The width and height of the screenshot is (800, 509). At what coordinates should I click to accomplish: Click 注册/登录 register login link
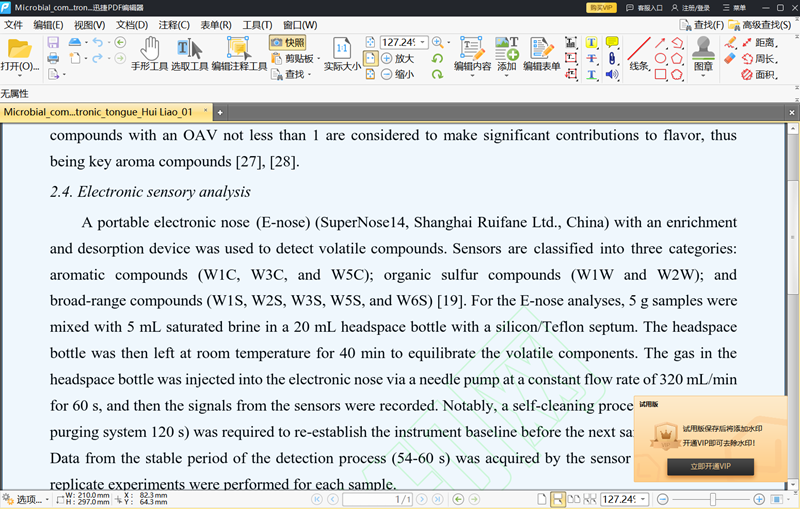click(x=690, y=8)
